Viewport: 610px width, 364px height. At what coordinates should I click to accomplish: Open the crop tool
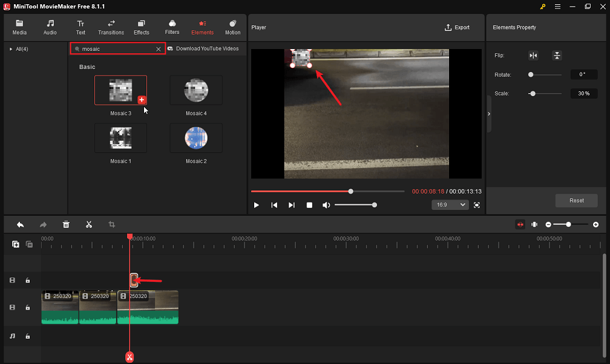(x=111, y=225)
